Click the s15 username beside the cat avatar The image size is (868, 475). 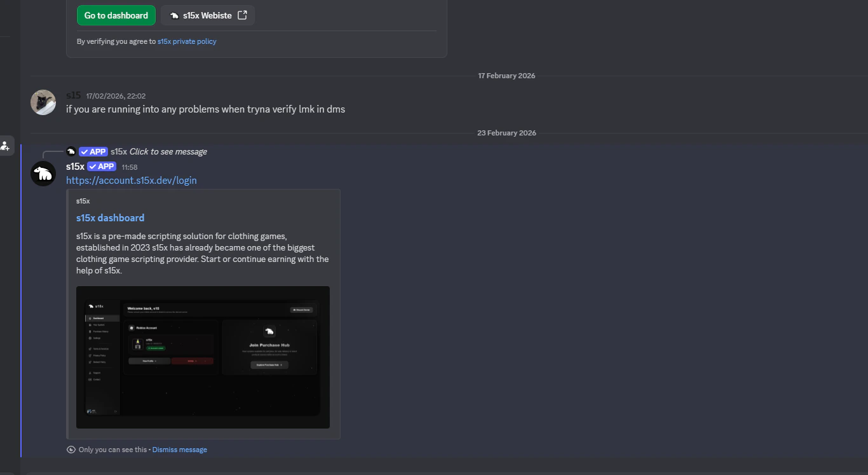tap(74, 95)
